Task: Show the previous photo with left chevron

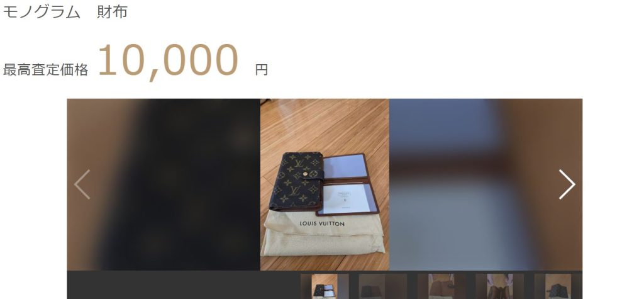Action: coord(82,184)
